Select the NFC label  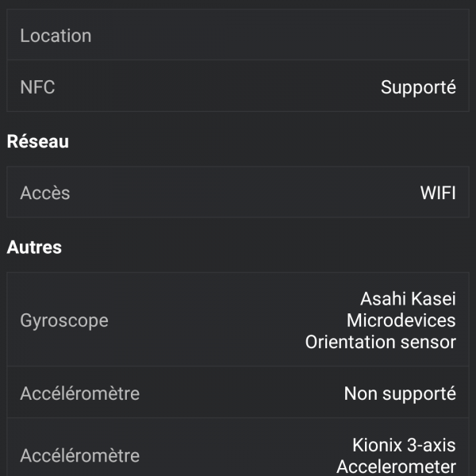click(x=37, y=87)
